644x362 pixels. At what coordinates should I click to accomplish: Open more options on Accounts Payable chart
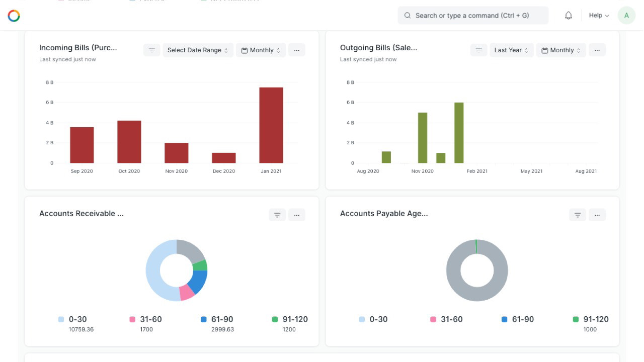[597, 215]
